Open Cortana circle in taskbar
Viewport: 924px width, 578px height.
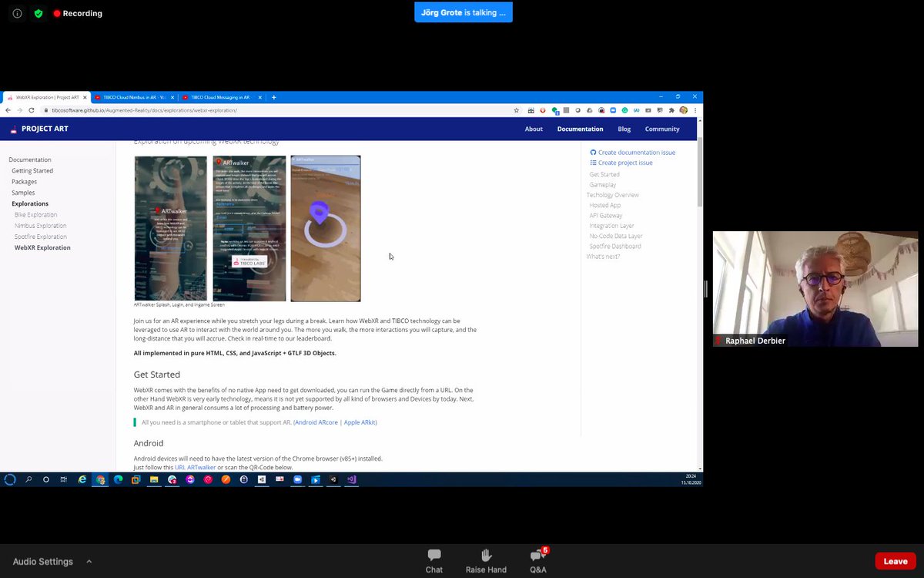46,479
